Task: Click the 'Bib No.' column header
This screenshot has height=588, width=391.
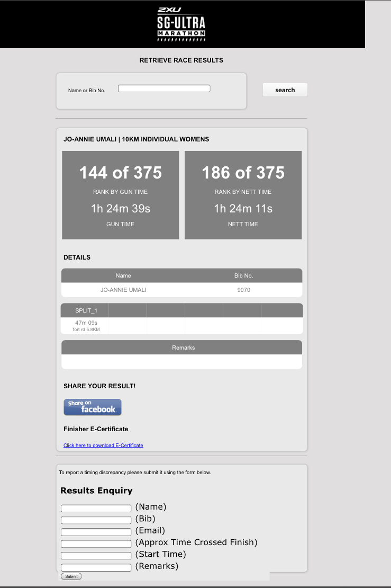Action: 244,275
